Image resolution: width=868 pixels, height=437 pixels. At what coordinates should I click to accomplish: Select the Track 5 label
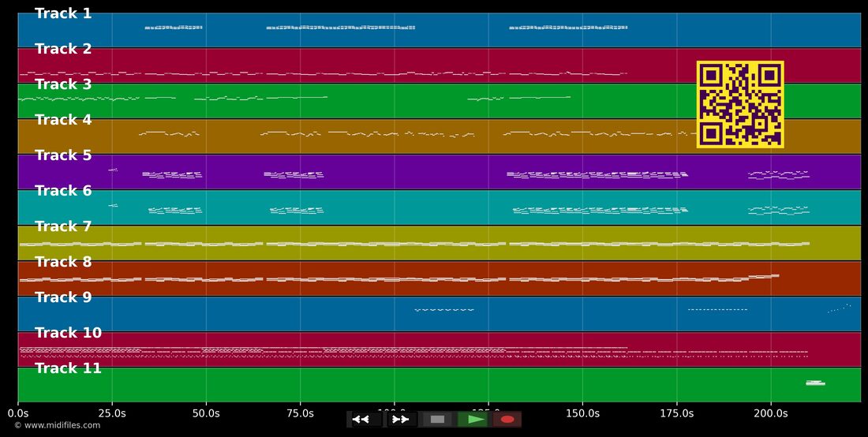[63, 155]
